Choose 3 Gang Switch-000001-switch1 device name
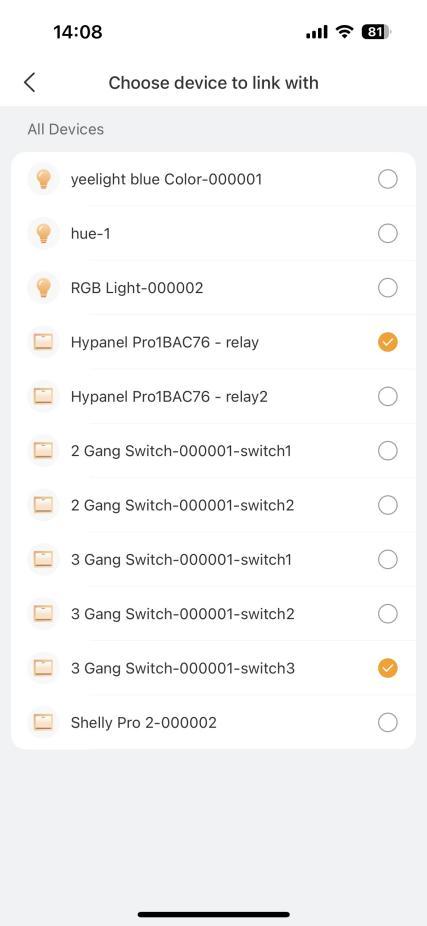 pos(181,559)
